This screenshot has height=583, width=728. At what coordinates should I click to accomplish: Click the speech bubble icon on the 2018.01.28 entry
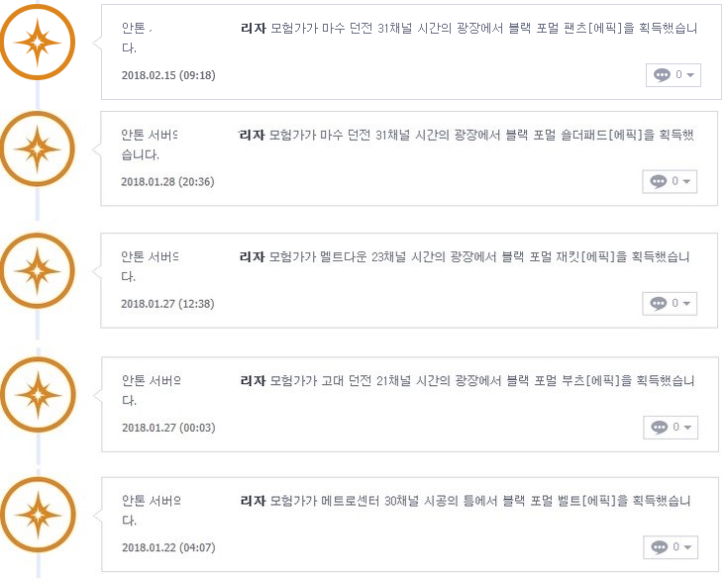[659, 181]
